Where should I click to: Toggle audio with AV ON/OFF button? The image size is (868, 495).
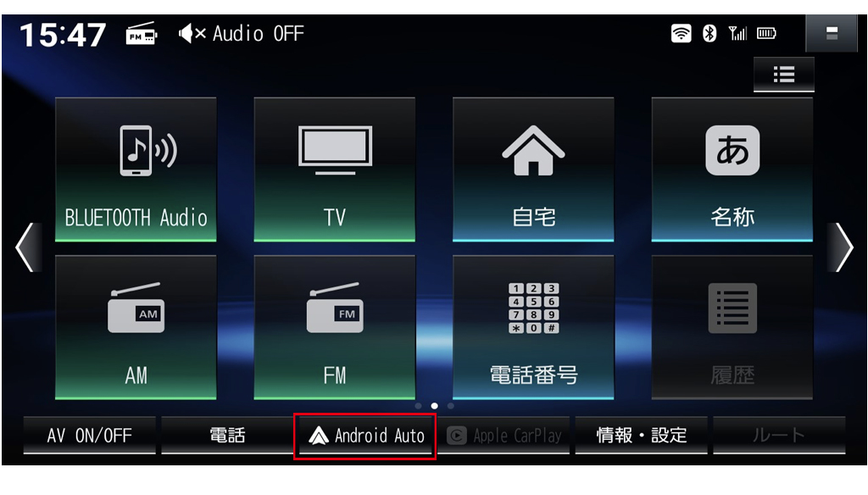pyautogui.click(x=89, y=435)
